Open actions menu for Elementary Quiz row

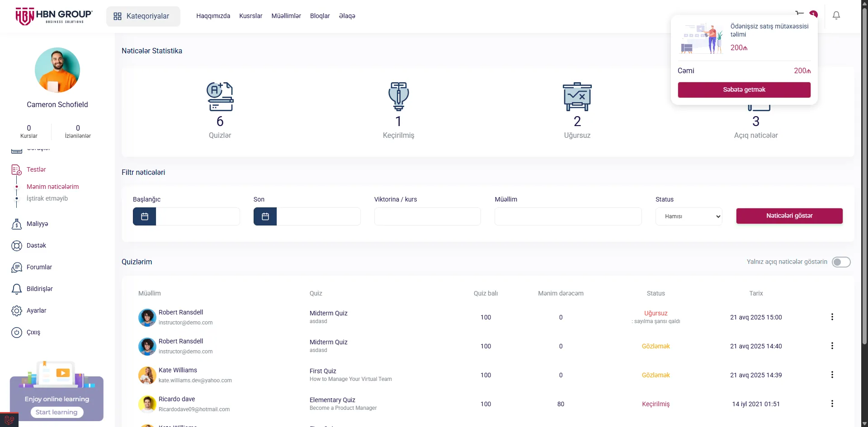click(832, 404)
